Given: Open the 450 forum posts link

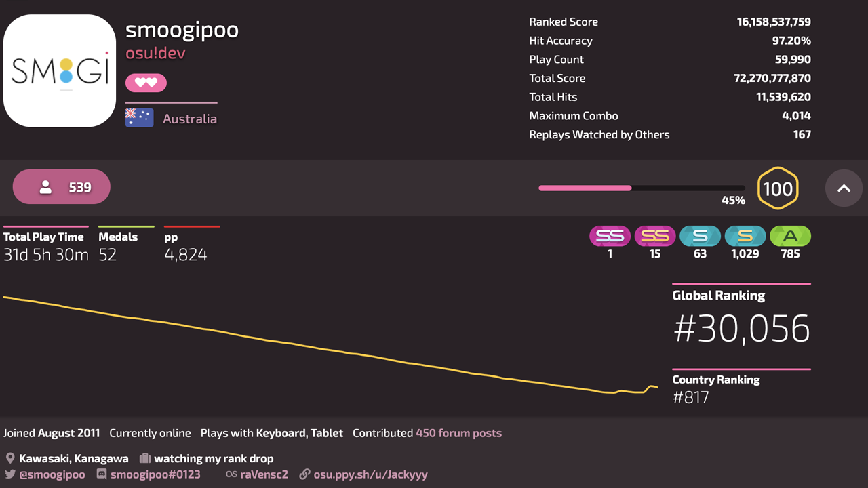Looking at the screenshot, I should pos(459,433).
